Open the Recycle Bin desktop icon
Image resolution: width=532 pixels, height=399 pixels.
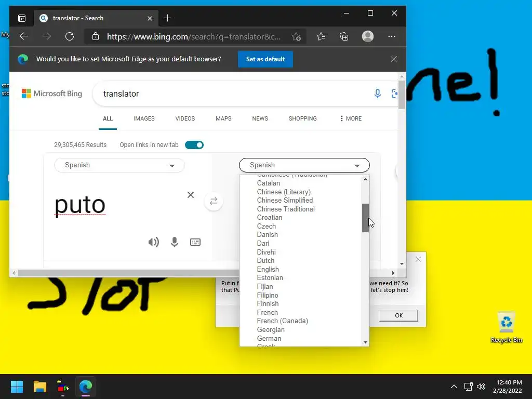tap(506, 327)
